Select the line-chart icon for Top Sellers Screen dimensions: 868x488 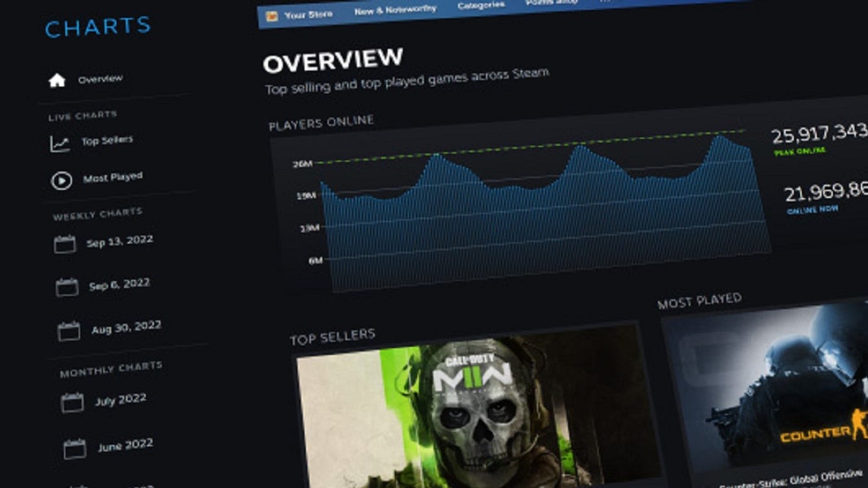(x=60, y=142)
